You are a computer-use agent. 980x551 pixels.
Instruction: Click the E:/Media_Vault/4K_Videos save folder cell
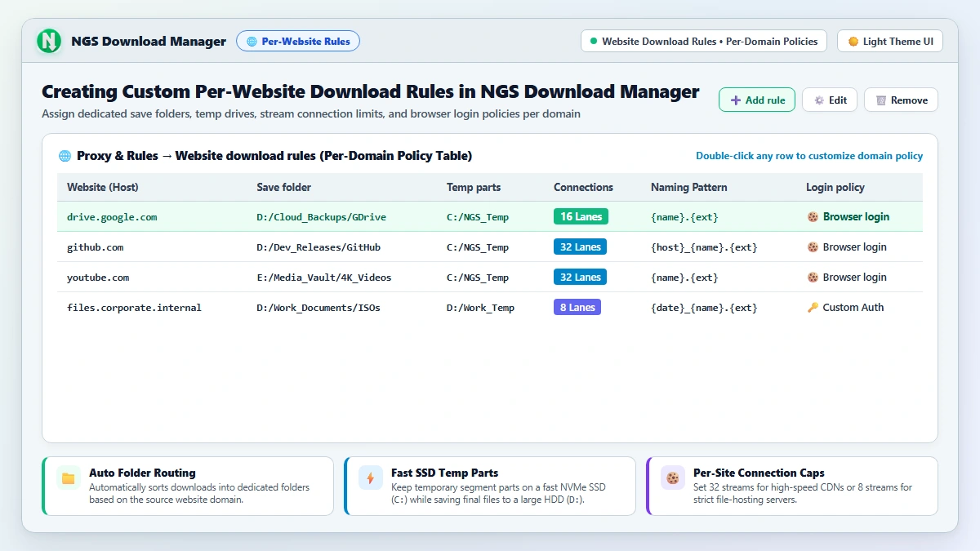[324, 278]
